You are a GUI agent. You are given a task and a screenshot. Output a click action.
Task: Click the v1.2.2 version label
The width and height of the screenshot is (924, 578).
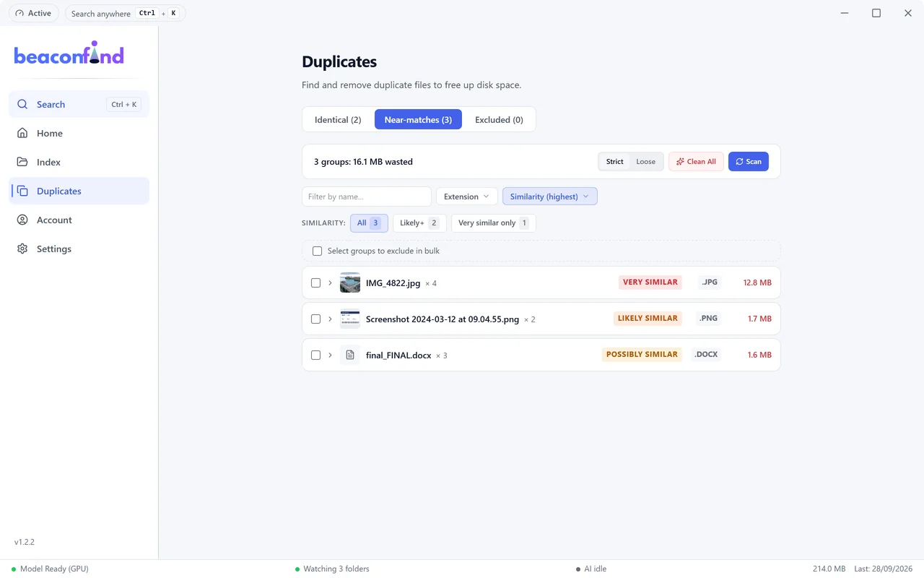[25, 542]
